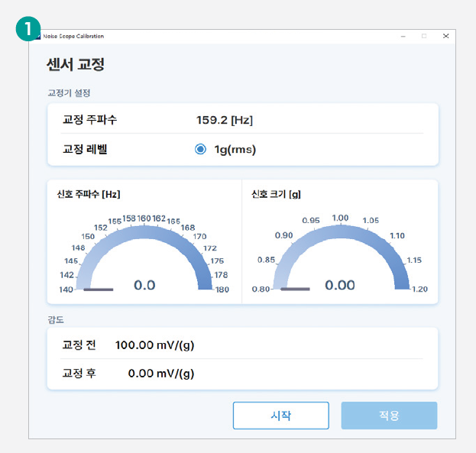Screen dimensions: 476x453
Task: Click the 교정 주파수 label
Action: [89, 120]
